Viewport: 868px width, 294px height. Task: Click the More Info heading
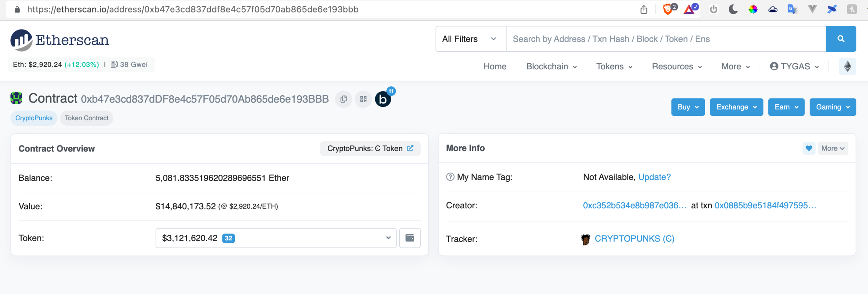465,148
